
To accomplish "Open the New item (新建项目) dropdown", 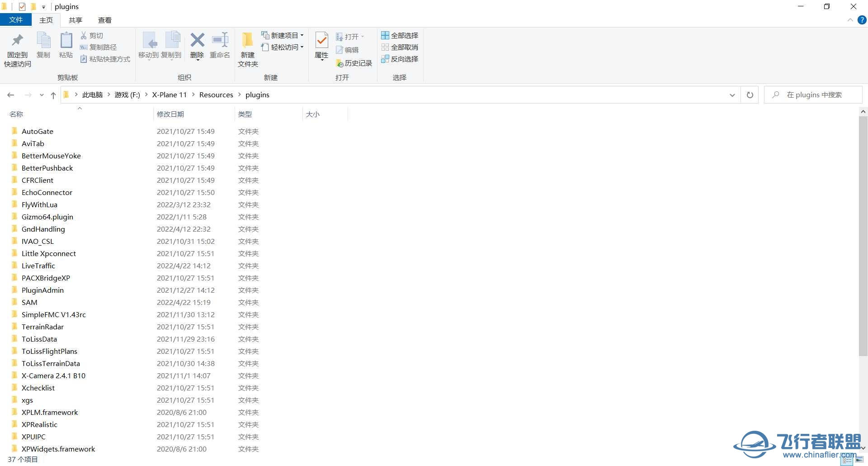I will (283, 35).
